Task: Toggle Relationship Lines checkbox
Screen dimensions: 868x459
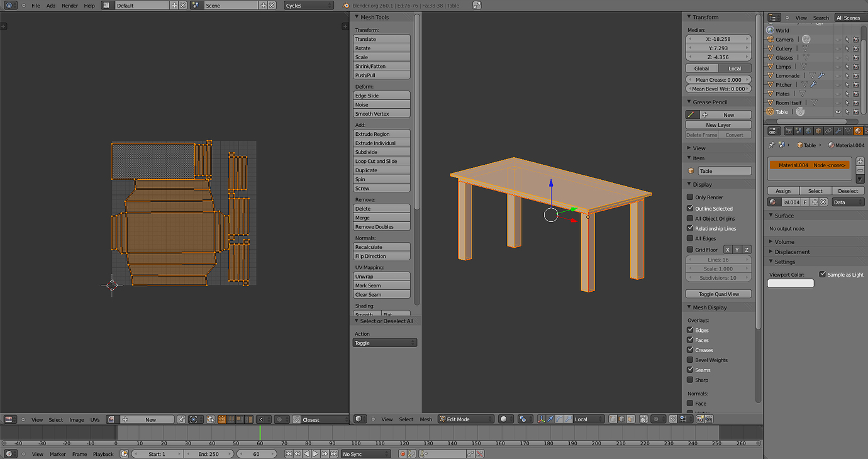Action: pyautogui.click(x=690, y=228)
